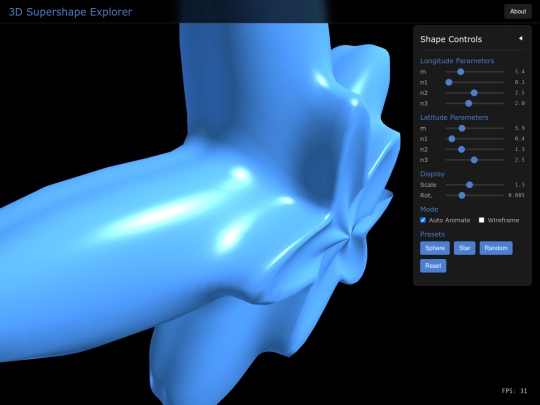Click the Longitude m value 5.4
The height and width of the screenshot is (405, 540).
click(x=520, y=72)
